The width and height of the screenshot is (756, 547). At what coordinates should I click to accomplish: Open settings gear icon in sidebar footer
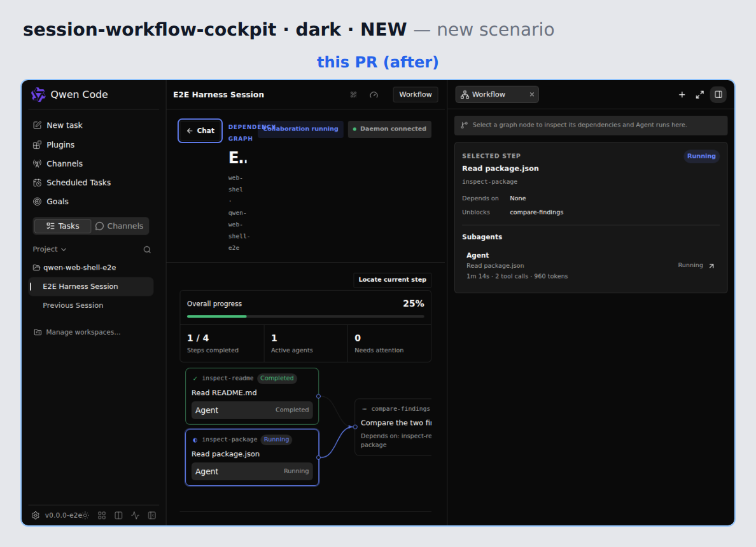pyautogui.click(x=36, y=515)
